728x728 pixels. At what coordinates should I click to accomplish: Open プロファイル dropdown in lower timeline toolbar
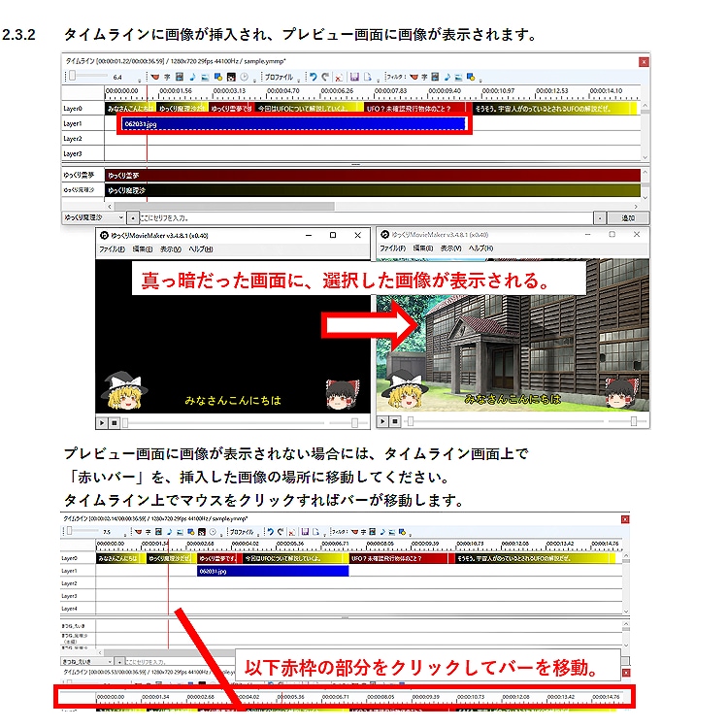coord(242,532)
